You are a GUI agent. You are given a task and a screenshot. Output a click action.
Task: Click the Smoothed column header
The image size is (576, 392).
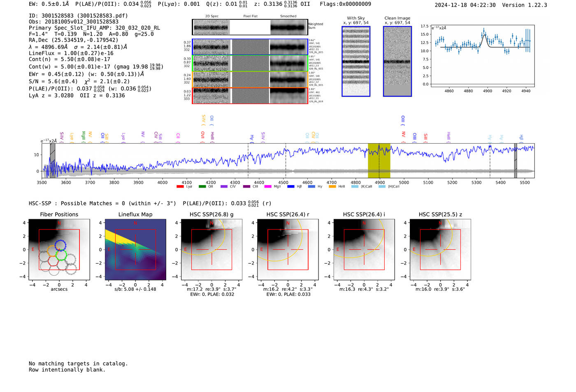coord(288,16)
